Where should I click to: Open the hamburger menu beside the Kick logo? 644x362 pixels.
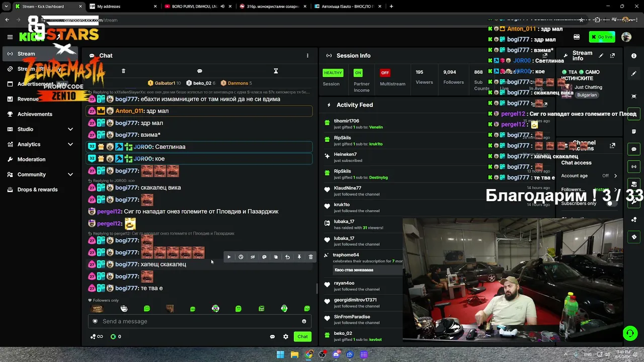(x=10, y=37)
